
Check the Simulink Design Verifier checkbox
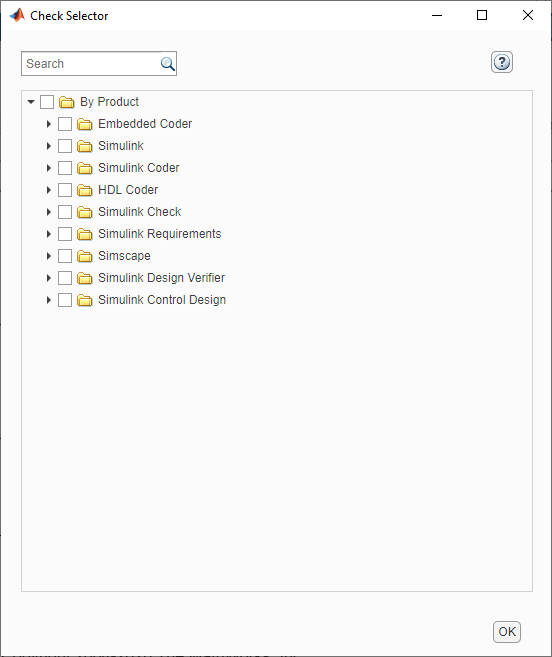[x=65, y=278]
